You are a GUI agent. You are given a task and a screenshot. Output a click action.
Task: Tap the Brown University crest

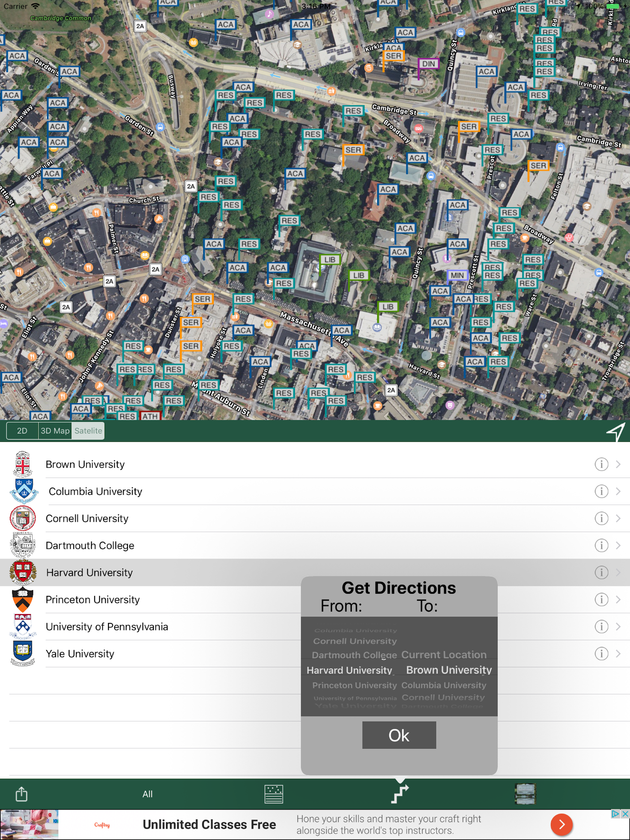[x=23, y=464]
